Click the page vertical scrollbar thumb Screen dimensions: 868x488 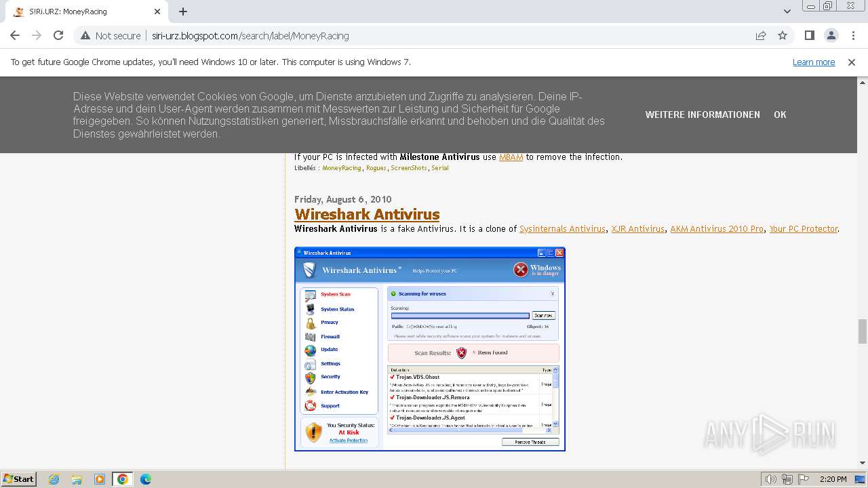pyautogui.click(x=863, y=331)
